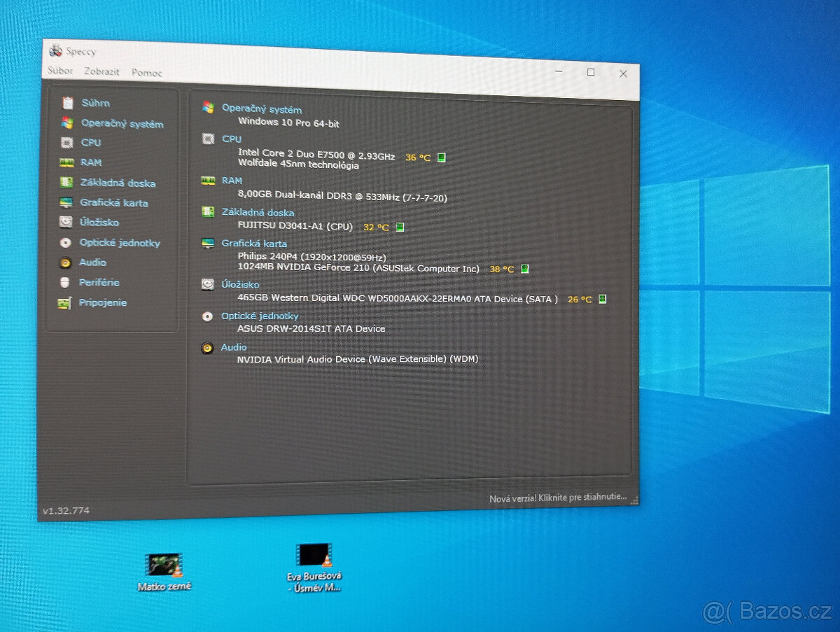This screenshot has height=632, width=840.
Task: Open Grafická karta sidebar entry
Action: point(113,203)
